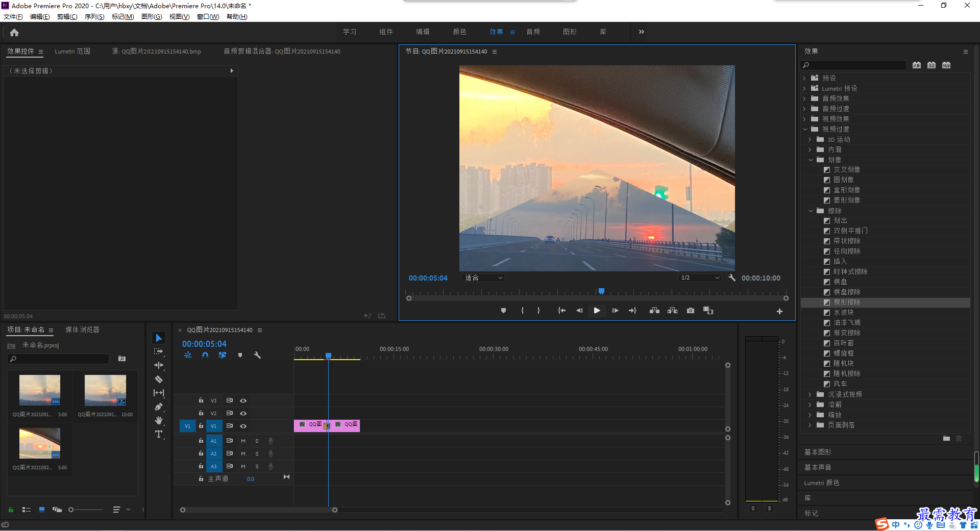Mute audio track A1

(x=243, y=441)
